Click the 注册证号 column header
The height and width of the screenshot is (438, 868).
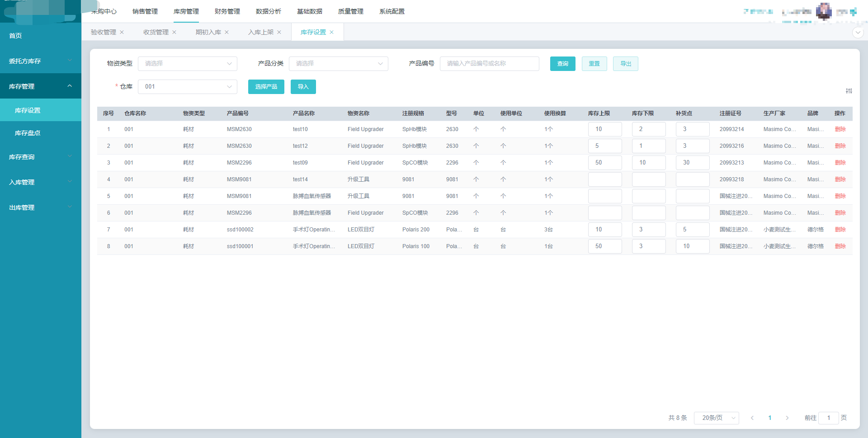pos(731,113)
